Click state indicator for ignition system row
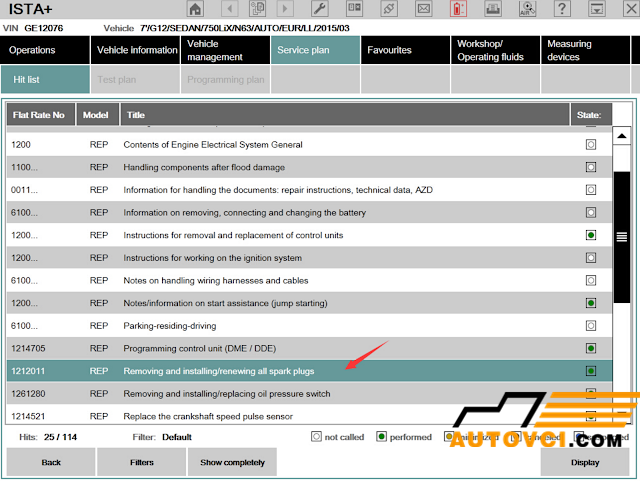Screen dimensions: 640x481 click(591, 258)
